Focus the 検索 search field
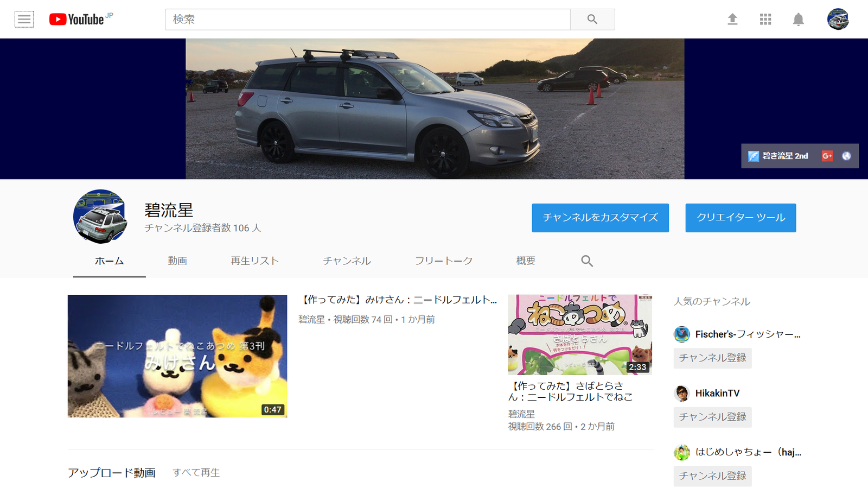The width and height of the screenshot is (868, 488). pyautogui.click(x=368, y=20)
